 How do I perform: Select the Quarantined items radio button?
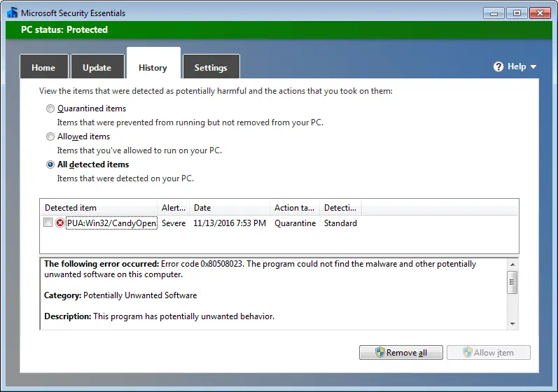coord(50,108)
